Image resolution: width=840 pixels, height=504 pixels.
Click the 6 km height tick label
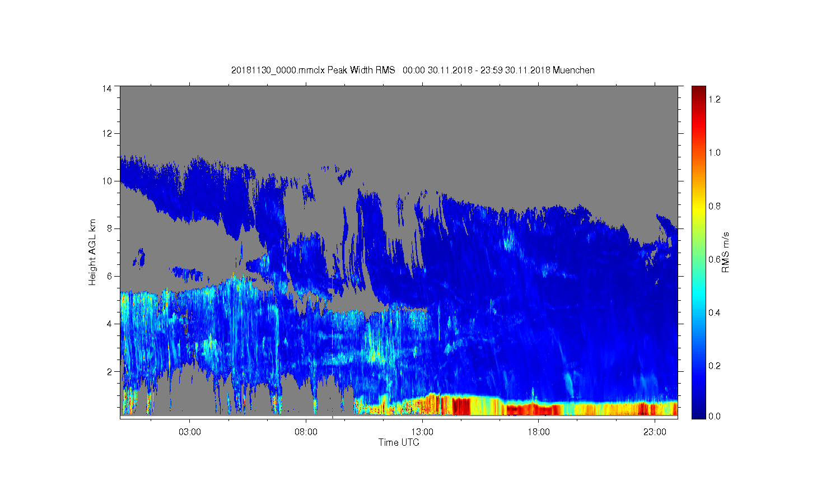110,276
